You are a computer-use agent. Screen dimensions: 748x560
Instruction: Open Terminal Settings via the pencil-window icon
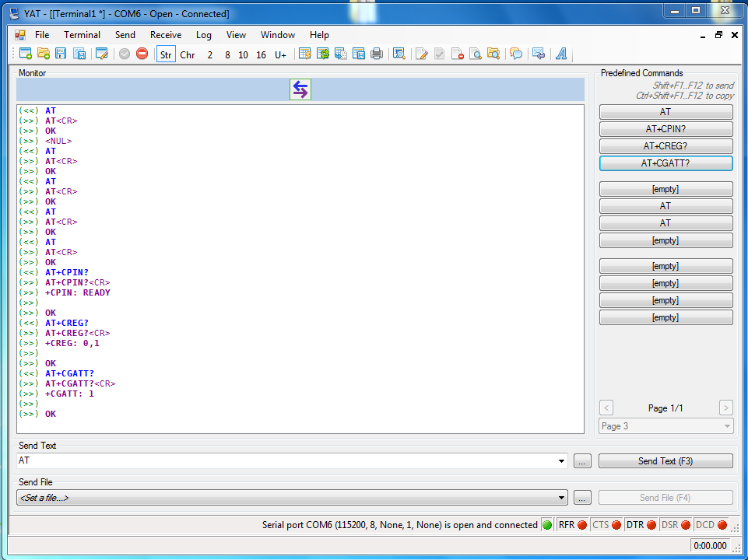tap(100, 54)
